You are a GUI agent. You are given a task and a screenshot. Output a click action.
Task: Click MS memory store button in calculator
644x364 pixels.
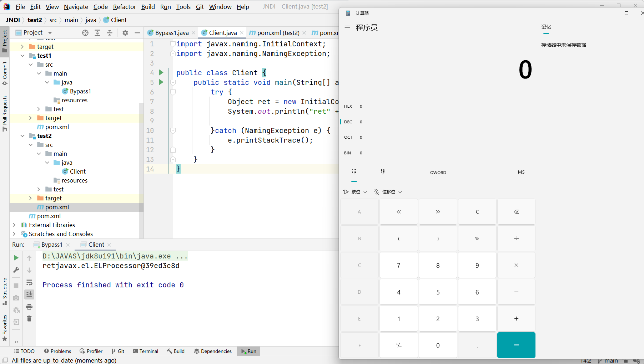pos(521,172)
